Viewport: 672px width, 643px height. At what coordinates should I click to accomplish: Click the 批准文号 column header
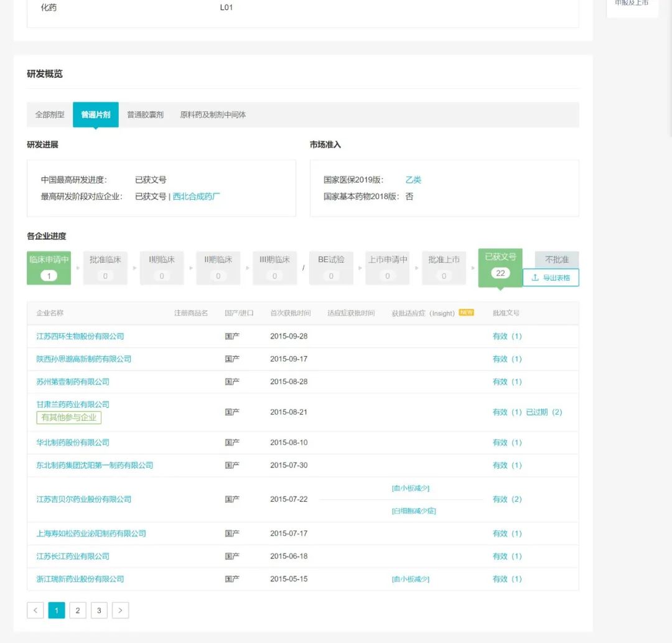click(x=506, y=313)
